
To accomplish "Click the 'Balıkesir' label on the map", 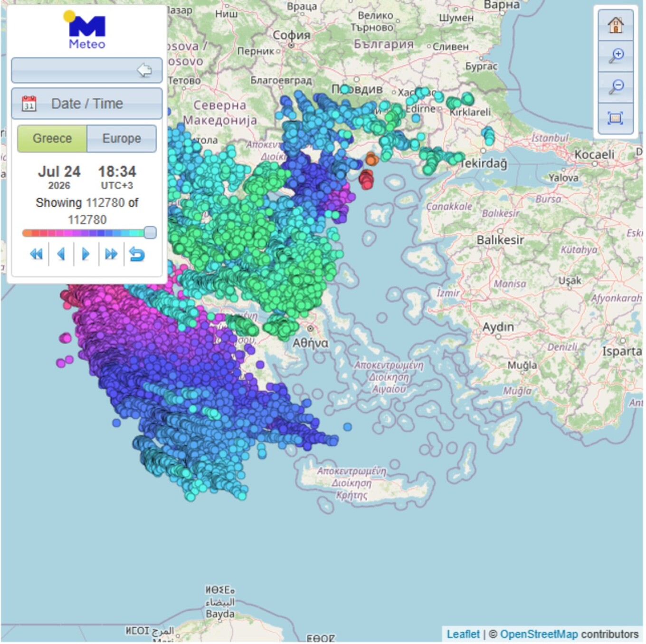I will (x=500, y=240).
